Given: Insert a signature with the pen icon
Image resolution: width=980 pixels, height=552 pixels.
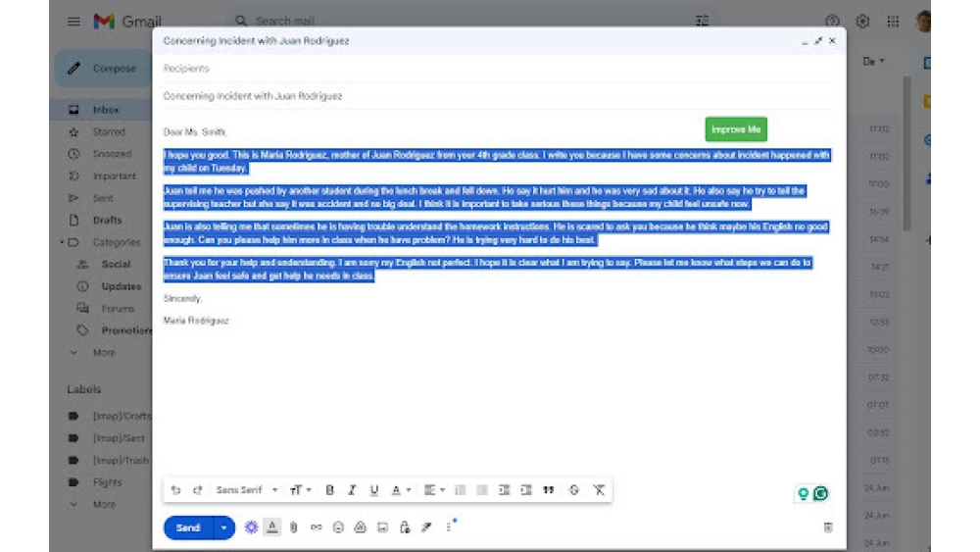Looking at the screenshot, I should coord(426,527).
